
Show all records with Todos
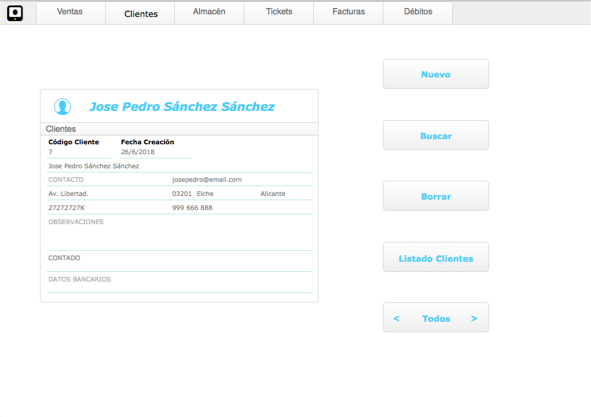(436, 319)
